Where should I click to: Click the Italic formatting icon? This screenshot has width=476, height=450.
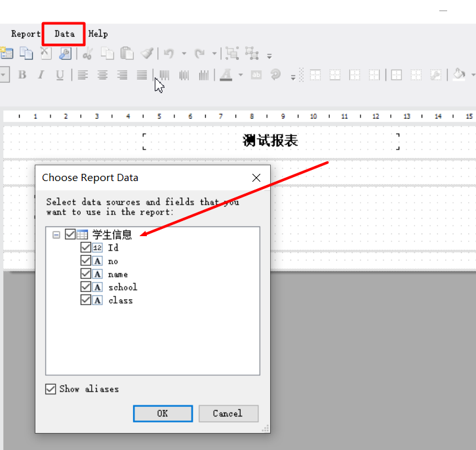(x=41, y=75)
